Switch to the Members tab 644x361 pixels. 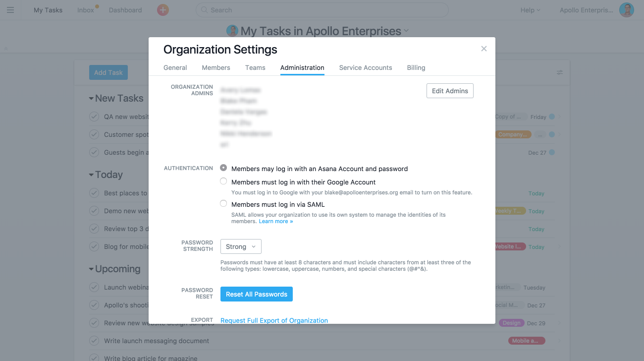[216, 67]
